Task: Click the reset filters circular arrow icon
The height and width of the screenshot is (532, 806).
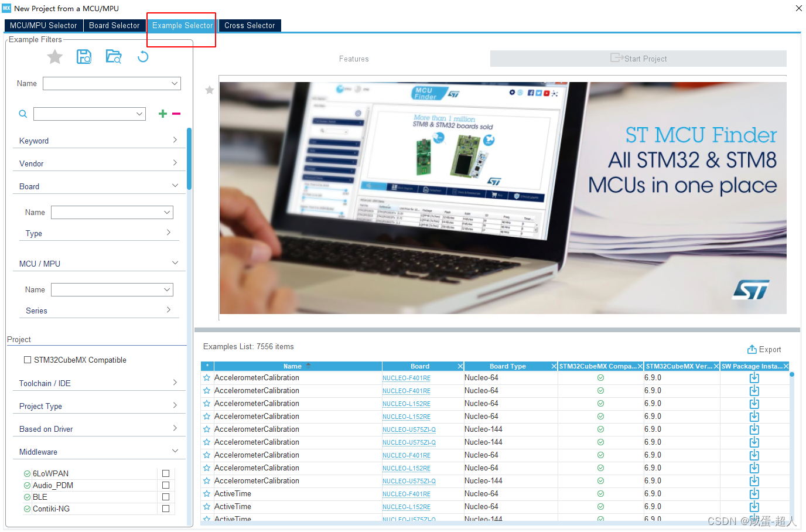Action: [x=143, y=57]
